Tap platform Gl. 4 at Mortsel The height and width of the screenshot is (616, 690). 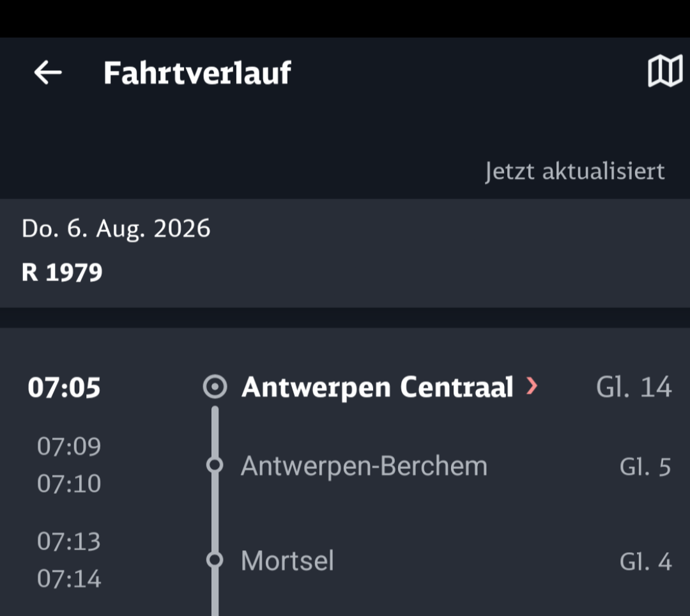[x=645, y=562]
